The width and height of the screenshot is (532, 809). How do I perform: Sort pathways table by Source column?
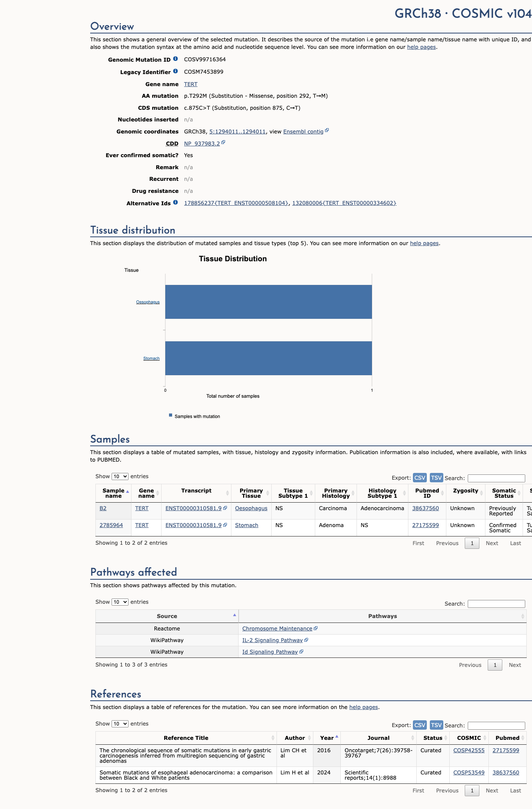[167, 616]
